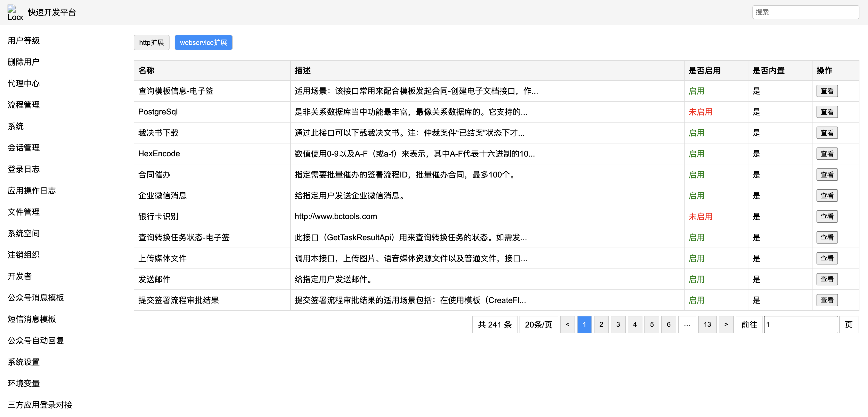
Task: Click the platform logo image
Action: tap(15, 12)
